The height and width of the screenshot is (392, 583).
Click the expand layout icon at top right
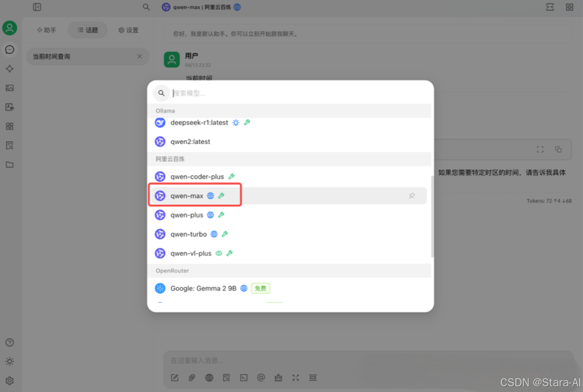coord(550,7)
